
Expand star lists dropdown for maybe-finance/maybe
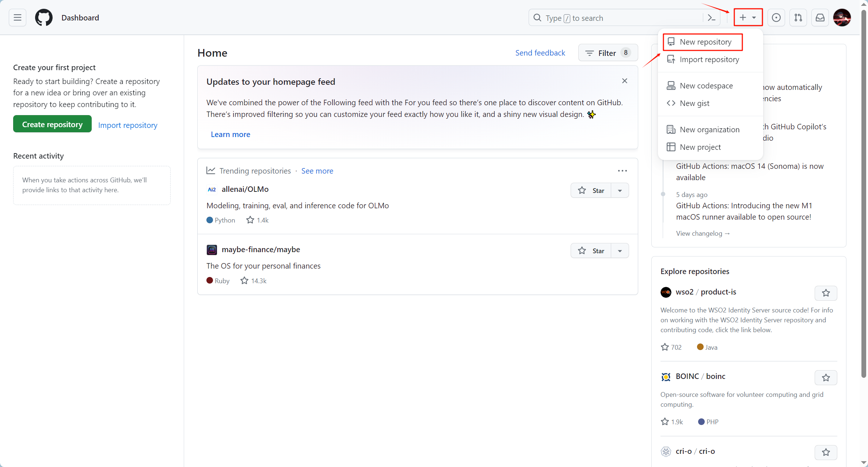[x=620, y=251]
